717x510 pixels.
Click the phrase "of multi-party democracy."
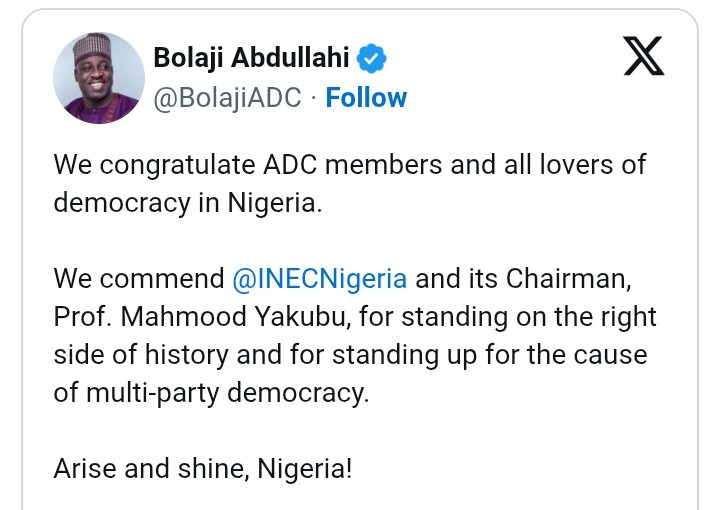(x=211, y=391)
